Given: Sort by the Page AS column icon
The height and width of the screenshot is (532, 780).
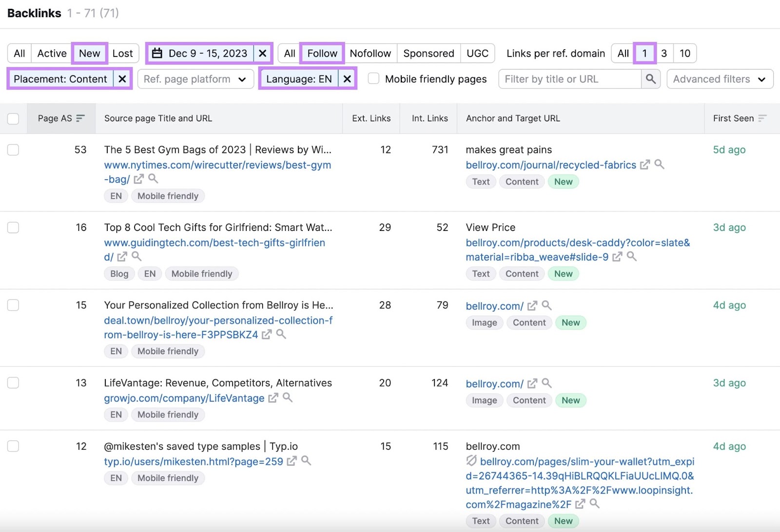Looking at the screenshot, I should pyautogui.click(x=80, y=118).
